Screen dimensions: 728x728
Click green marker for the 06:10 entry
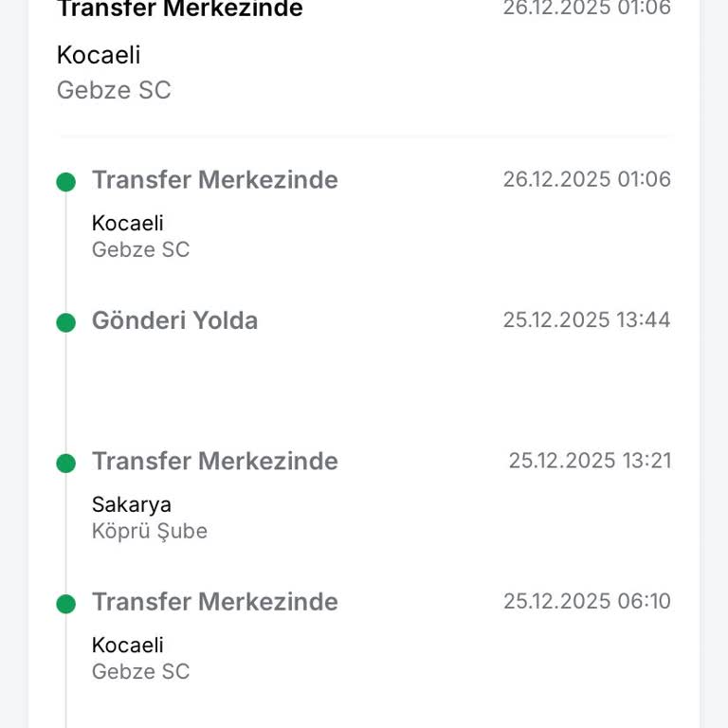[65, 604]
